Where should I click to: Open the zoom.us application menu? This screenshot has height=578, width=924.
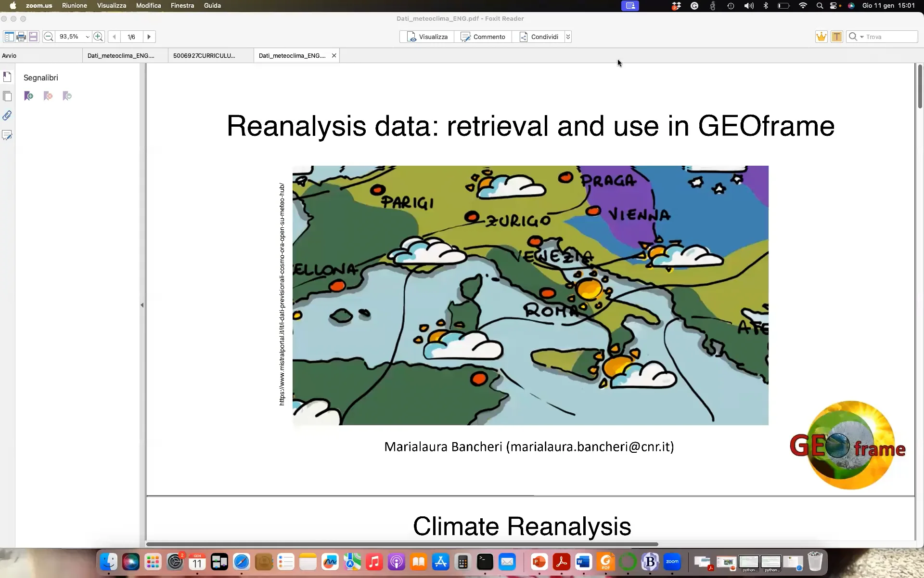click(x=39, y=6)
